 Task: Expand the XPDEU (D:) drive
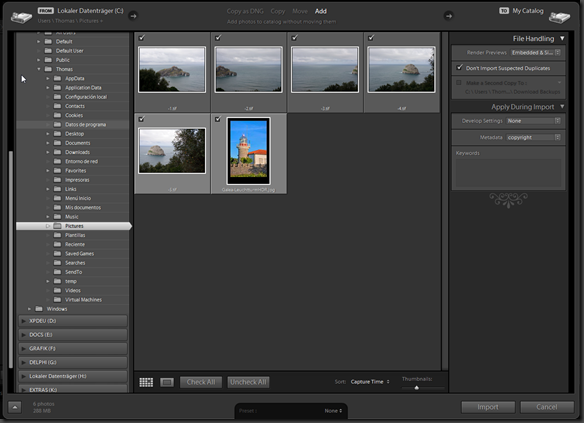[23, 321]
